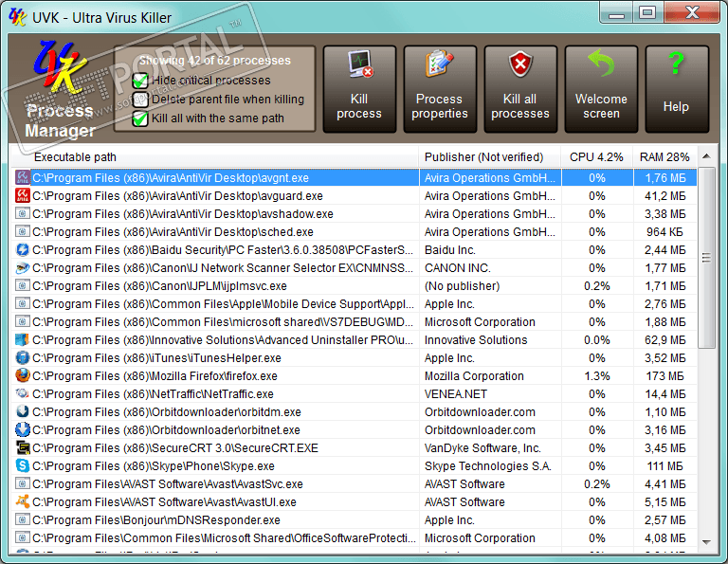Screen dimensions: 728x564
Task: Click Kill all processes button
Action: coord(520,89)
